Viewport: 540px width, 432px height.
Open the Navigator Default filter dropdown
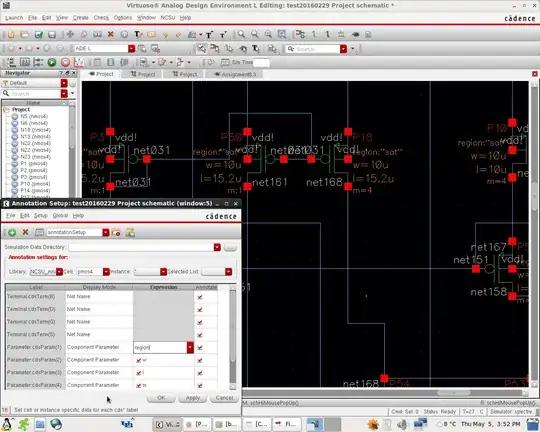pyautogui.click(x=64, y=83)
